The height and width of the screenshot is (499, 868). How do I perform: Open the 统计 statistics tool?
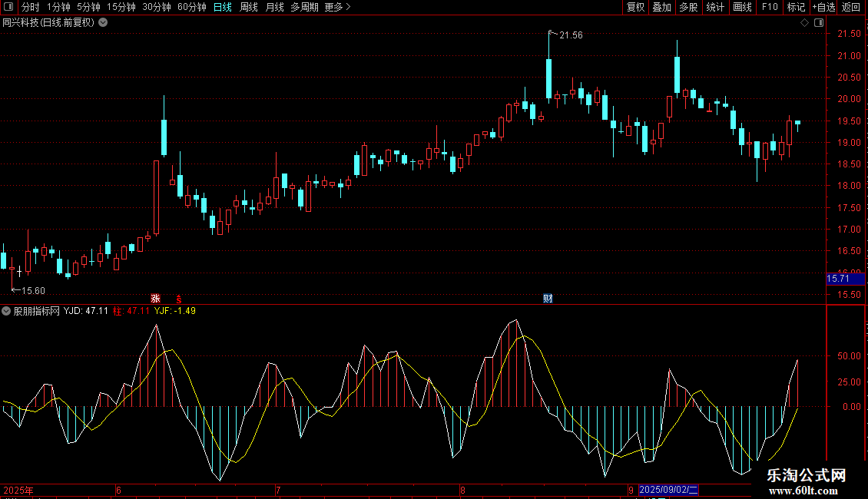pos(715,7)
